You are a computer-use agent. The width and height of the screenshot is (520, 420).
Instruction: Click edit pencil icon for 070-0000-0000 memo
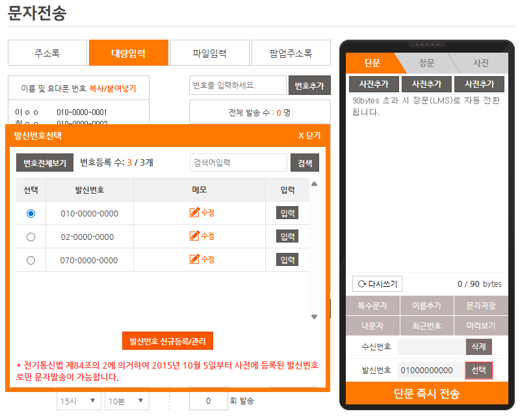(x=195, y=259)
